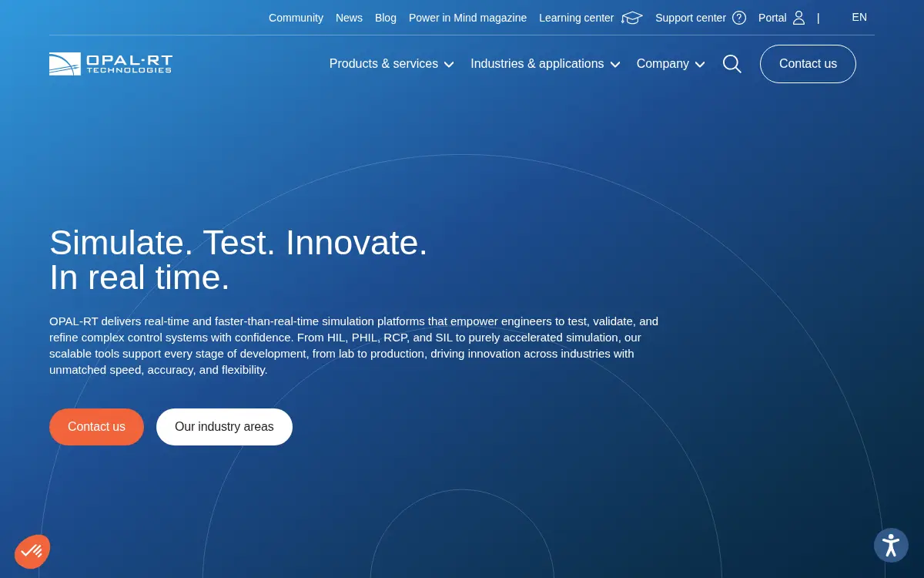Open the Portal link
Screen dimensions: 924x578
pyautogui.click(x=772, y=18)
